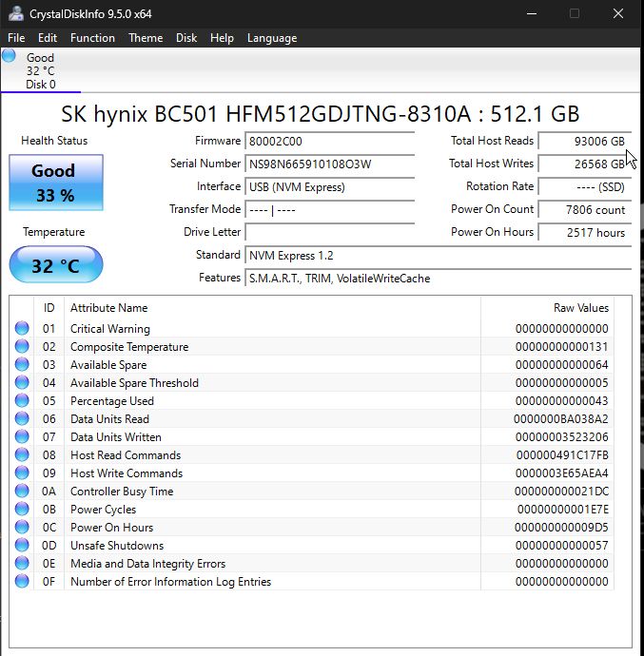Click the status orb for Critical Warning
The height and width of the screenshot is (656, 644).
[22, 328]
